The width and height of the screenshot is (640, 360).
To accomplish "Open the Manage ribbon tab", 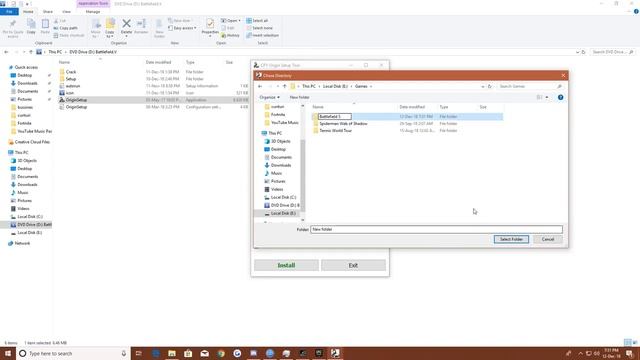I will pos(93,12).
